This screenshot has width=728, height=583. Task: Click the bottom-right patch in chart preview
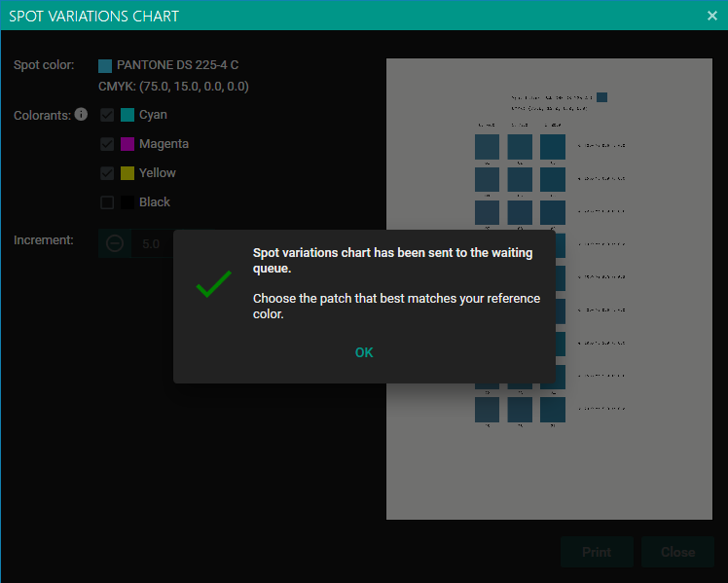pos(552,410)
